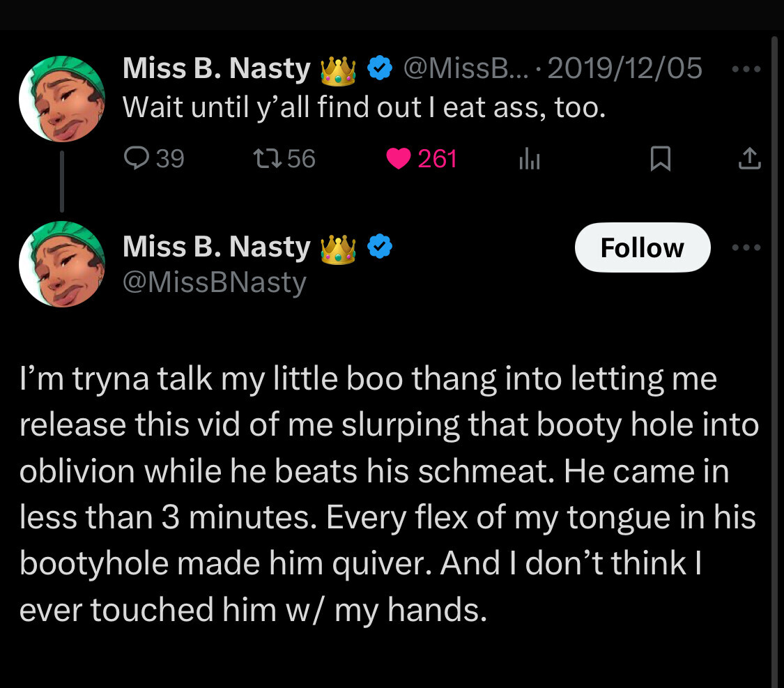This screenshot has width=784, height=688.
Task: Click the profile avatar beside the Follow row
Action: coord(62,265)
